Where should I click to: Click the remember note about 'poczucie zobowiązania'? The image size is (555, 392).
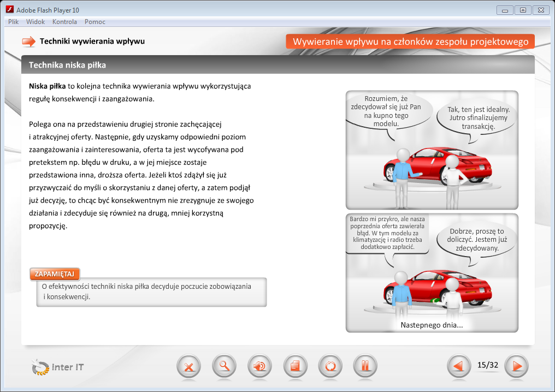point(151,292)
